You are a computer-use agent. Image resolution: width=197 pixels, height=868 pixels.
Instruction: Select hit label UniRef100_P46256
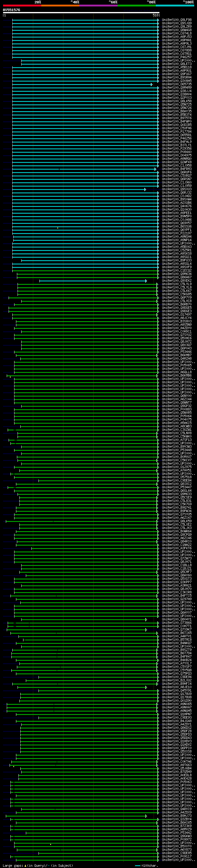(177, 138)
